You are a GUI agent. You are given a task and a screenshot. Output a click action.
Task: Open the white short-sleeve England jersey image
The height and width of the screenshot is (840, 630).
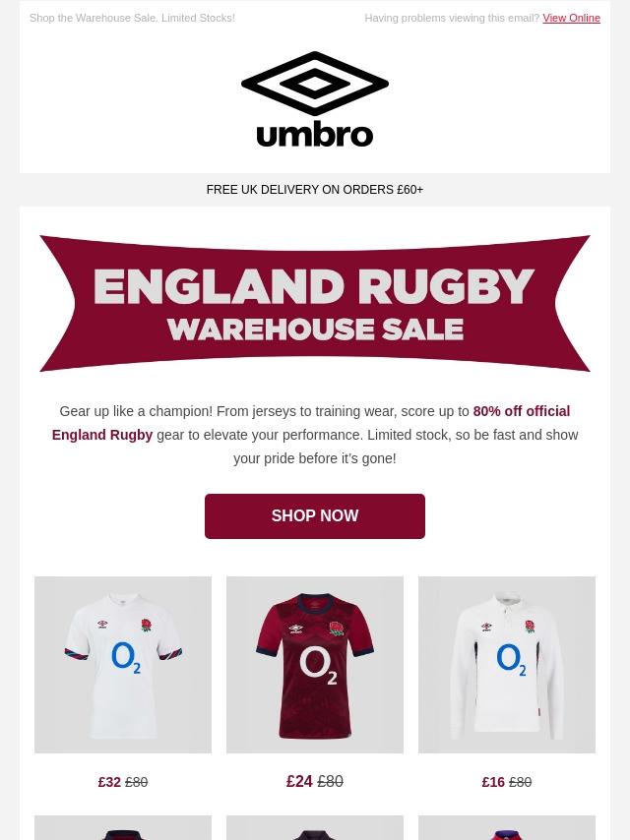(x=123, y=664)
